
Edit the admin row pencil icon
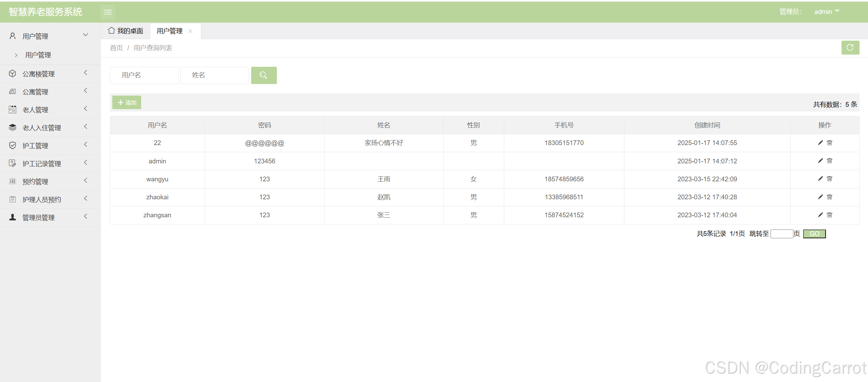pyautogui.click(x=820, y=161)
